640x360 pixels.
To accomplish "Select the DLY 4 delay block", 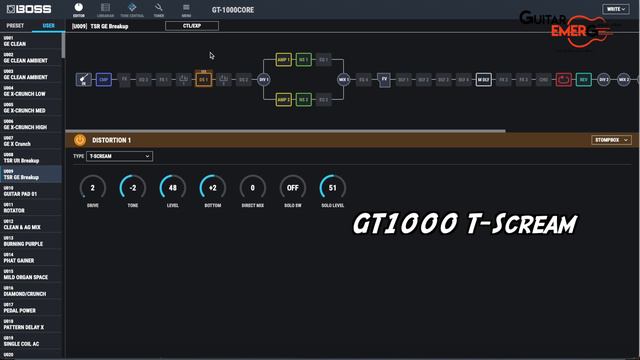I will 464,80.
